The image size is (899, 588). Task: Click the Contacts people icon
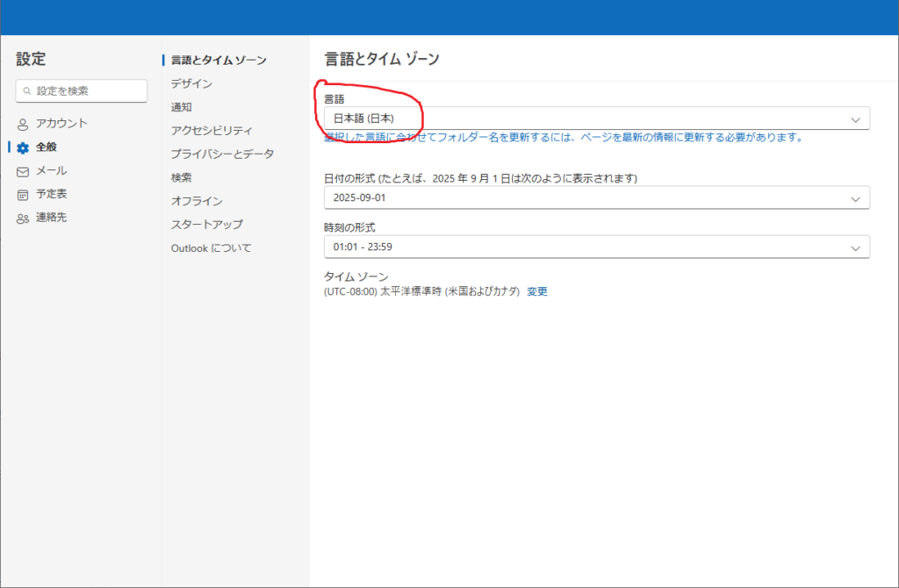tap(23, 219)
